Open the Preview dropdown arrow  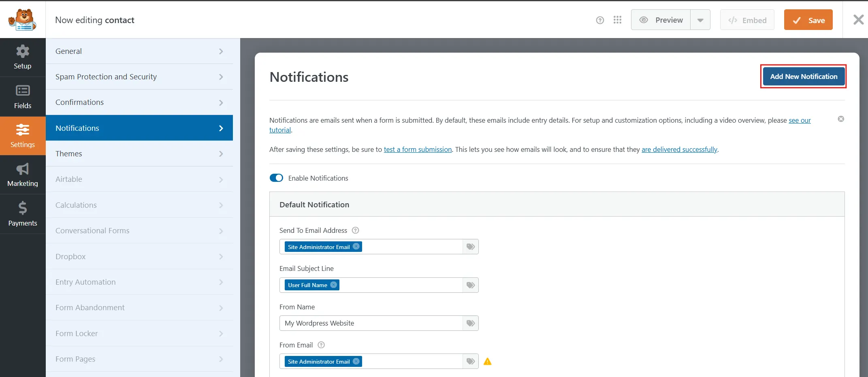click(700, 20)
